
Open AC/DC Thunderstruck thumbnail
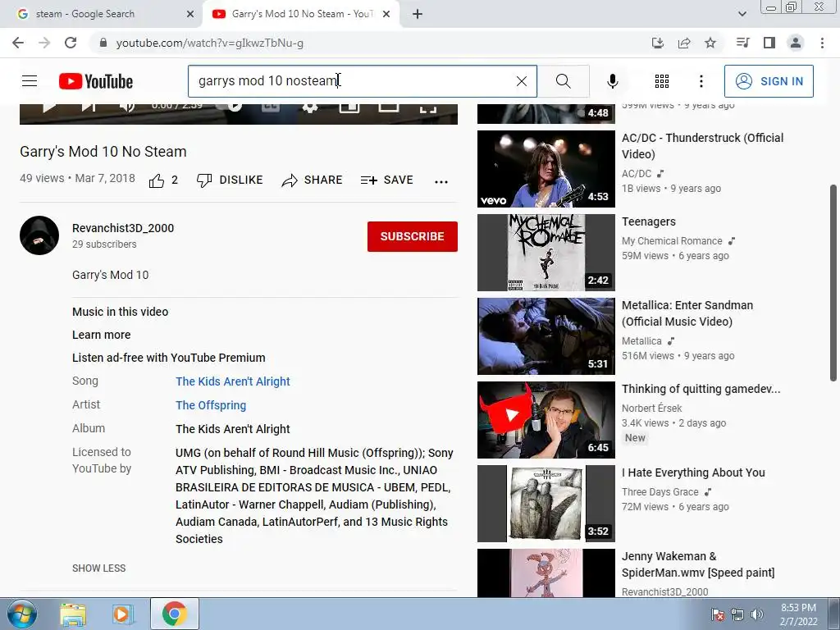pyautogui.click(x=546, y=169)
